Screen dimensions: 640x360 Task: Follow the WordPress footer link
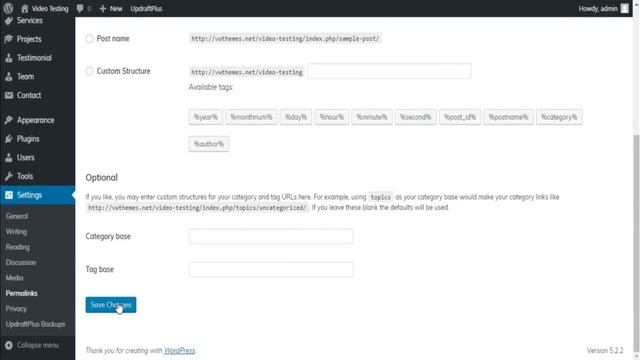[x=179, y=351]
